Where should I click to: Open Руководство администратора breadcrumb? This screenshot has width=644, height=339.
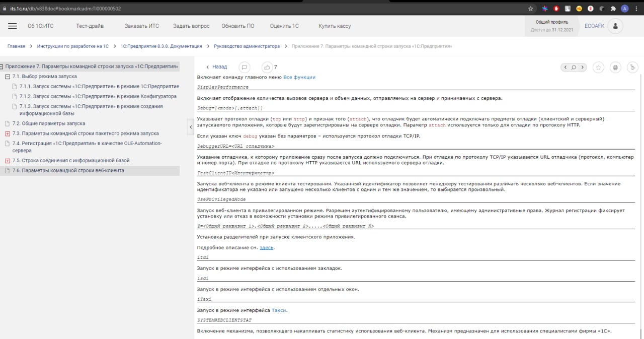(247, 46)
